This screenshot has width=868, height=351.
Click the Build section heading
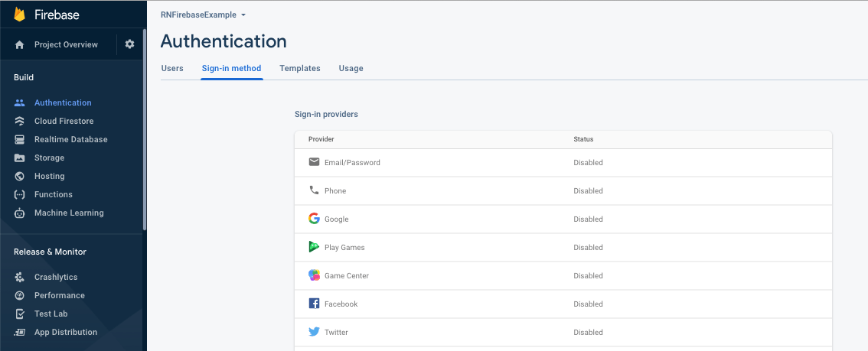pos(24,77)
